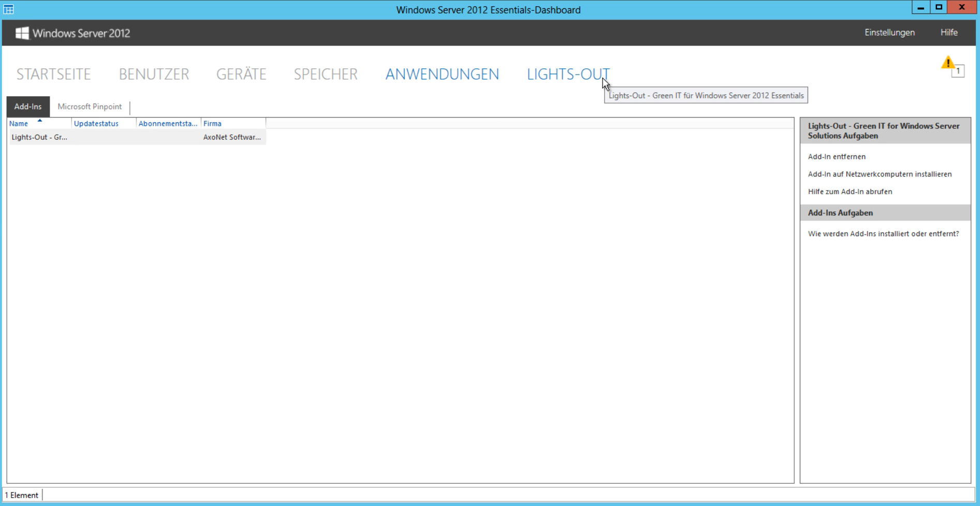Open the Geräte section
Screen dimensions: 980x506
pyautogui.click(x=241, y=74)
